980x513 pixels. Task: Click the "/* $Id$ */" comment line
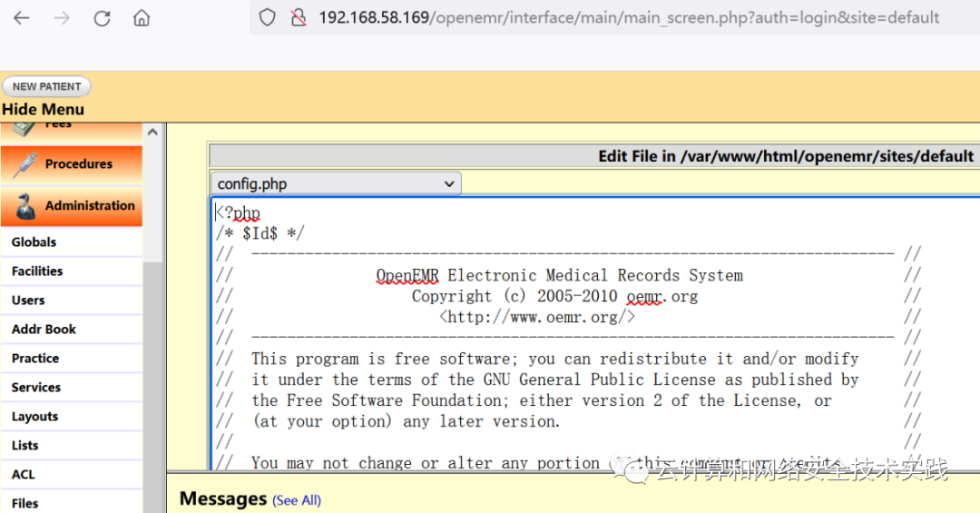pos(260,233)
